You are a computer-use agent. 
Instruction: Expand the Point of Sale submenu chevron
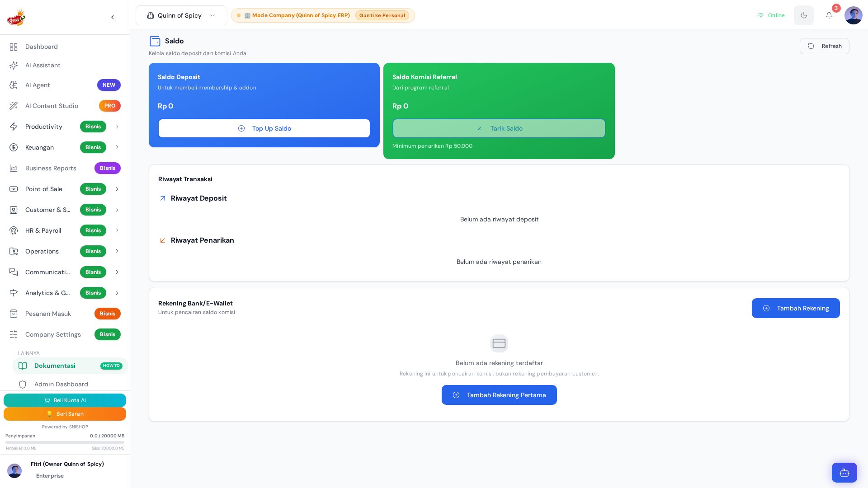tap(117, 189)
